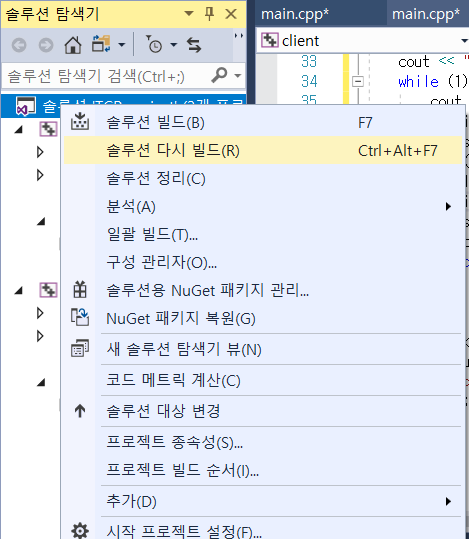The image size is (469, 539).
Task: Select 구성 관리자(O)... menu item
Action: pos(263,262)
